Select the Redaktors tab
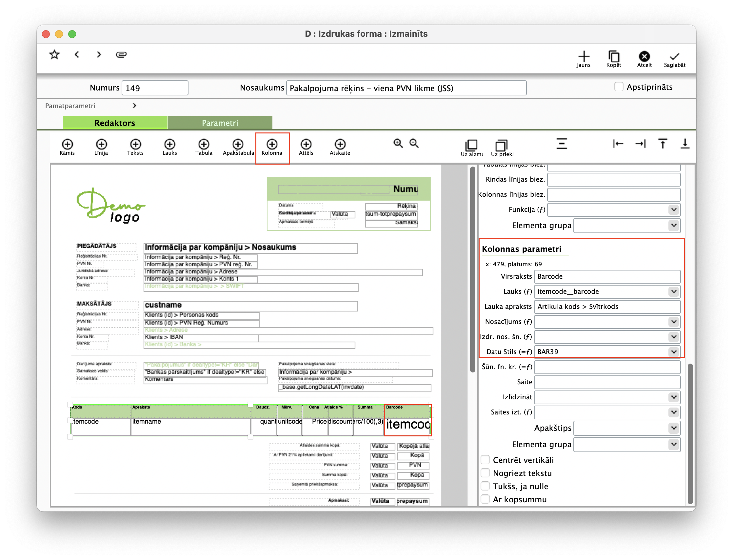 (x=115, y=123)
